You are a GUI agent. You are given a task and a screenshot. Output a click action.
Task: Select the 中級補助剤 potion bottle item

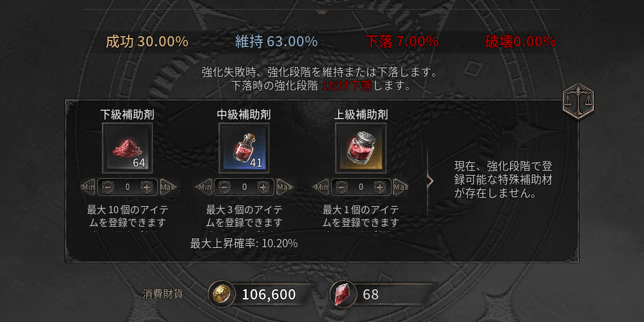[x=244, y=148]
